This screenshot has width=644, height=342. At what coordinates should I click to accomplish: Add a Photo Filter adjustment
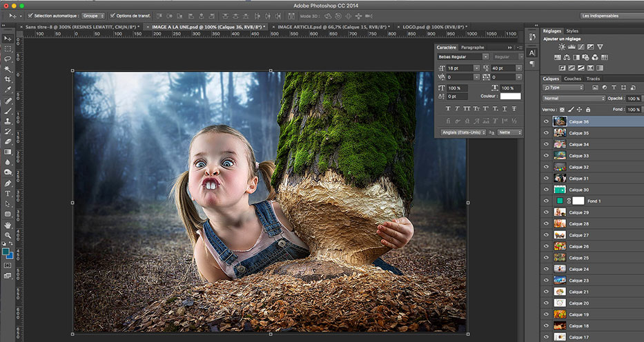point(586,57)
